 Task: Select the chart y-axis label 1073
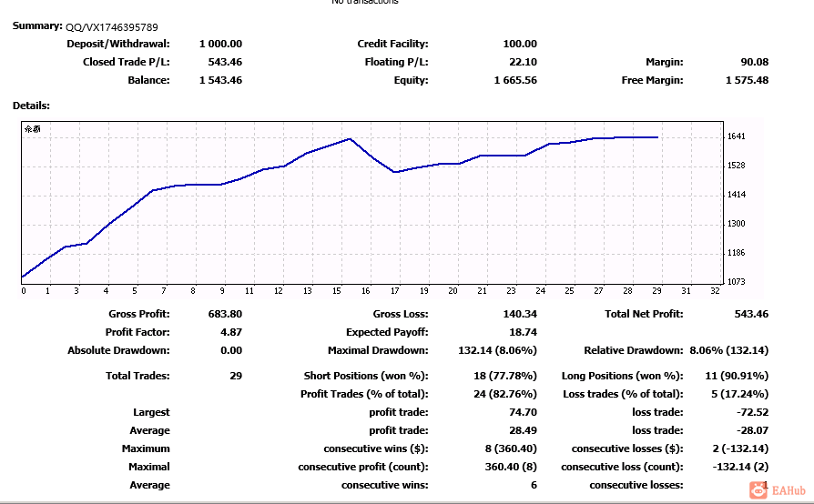pos(736,281)
